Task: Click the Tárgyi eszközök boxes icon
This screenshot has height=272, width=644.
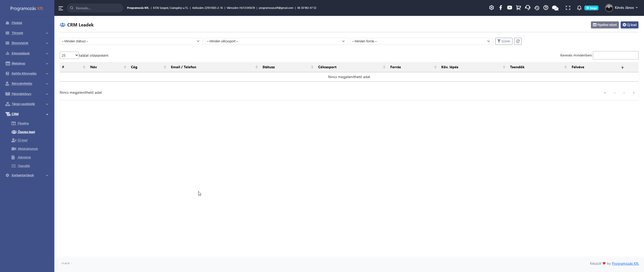Action: tap(8, 104)
